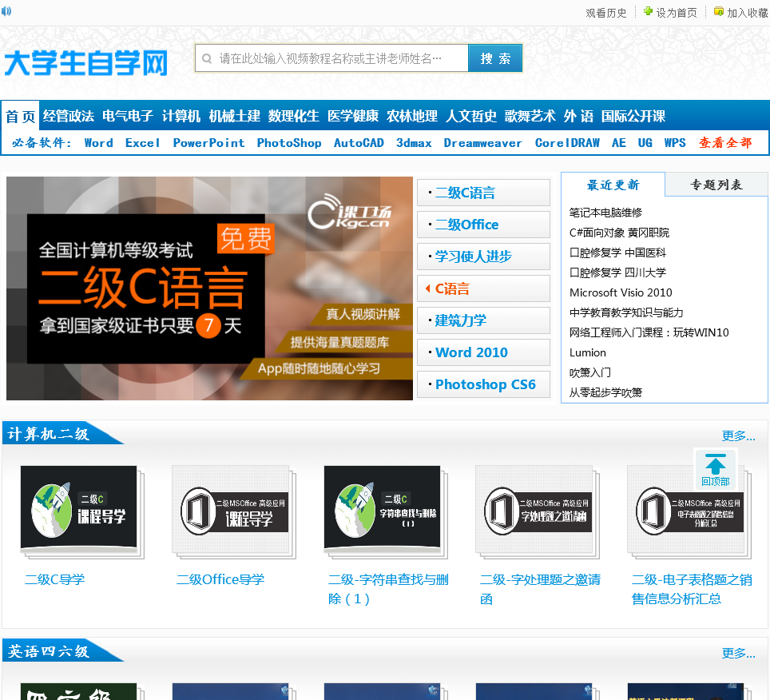Click the 搜索 button
The height and width of the screenshot is (700, 770).
click(x=495, y=58)
